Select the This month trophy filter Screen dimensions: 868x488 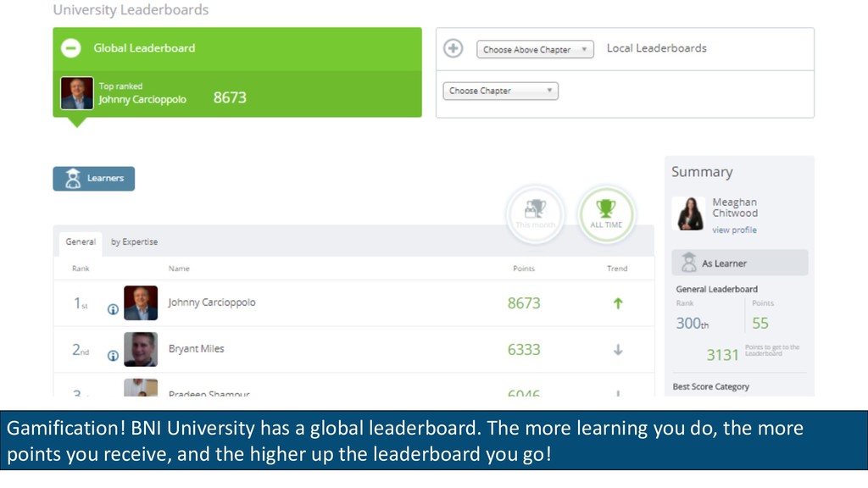click(536, 214)
